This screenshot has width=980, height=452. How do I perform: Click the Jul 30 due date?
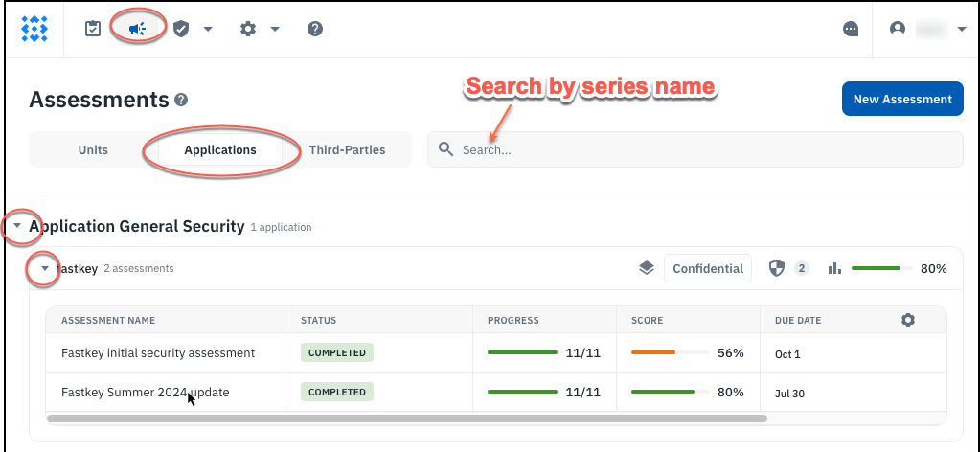(790, 394)
